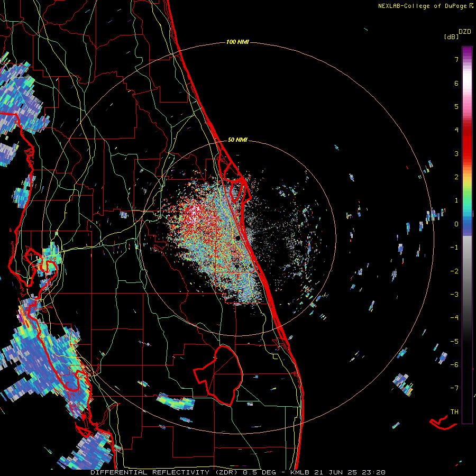Click the color bar value 2 label
The height and width of the screenshot is (476, 476).
click(x=456, y=177)
